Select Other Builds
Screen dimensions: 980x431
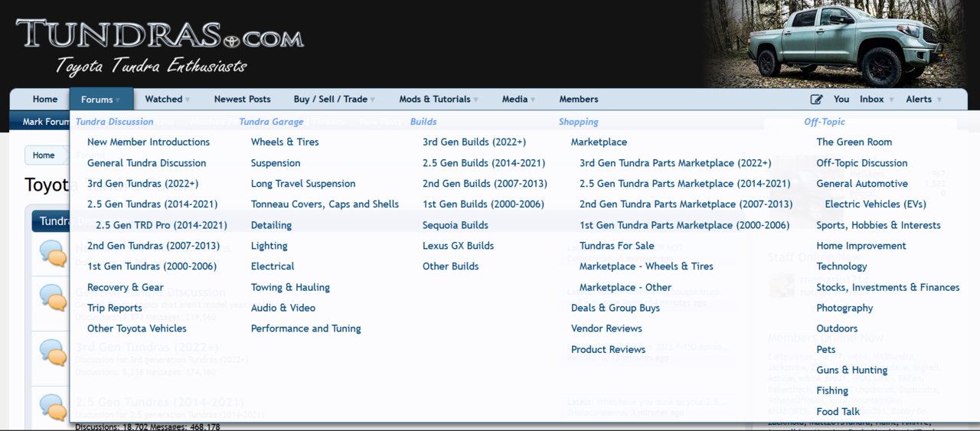(450, 266)
